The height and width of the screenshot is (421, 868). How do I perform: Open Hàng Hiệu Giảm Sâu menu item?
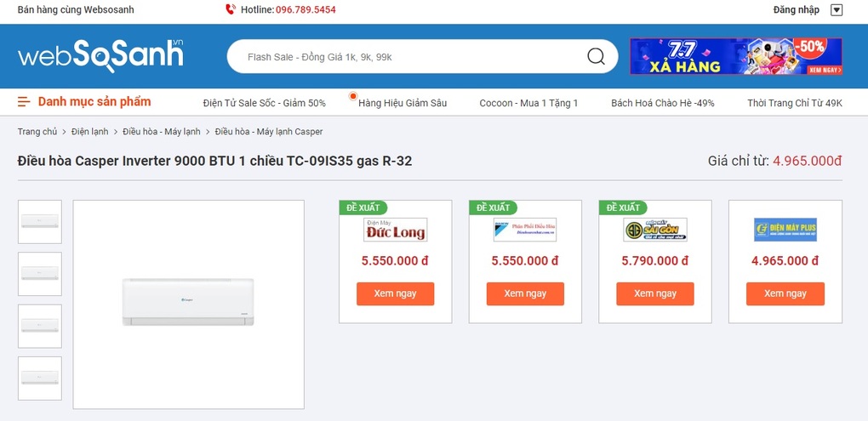402,103
